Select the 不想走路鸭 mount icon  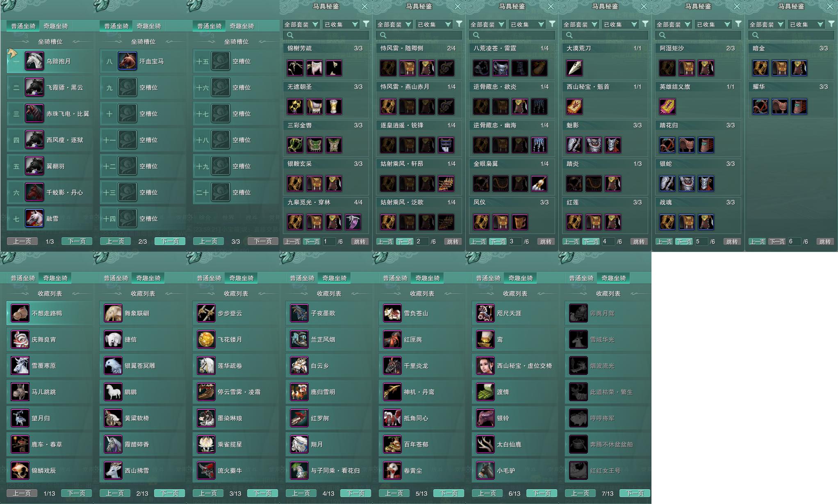pos(20,313)
